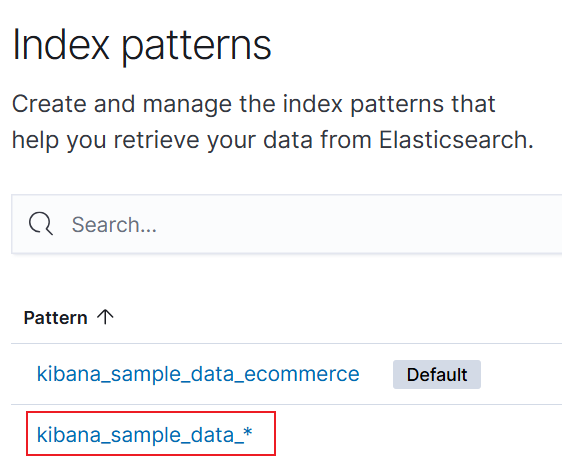This screenshot has width=562, height=463.
Task: Click blank space right of Default badge
Action: [x=521, y=374]
